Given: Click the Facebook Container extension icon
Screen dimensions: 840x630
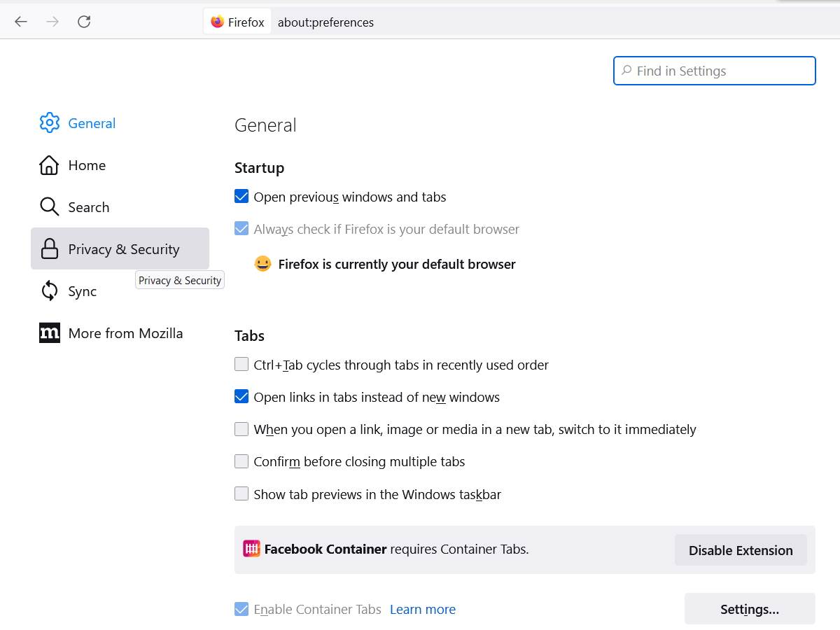Looking at the screenshot, I should tap(251, 549).
